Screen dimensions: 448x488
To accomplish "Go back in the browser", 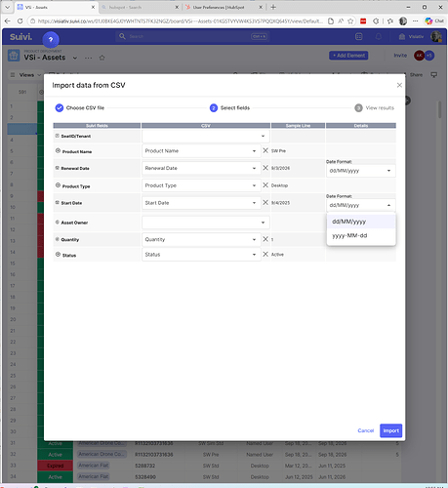I will pyautogui.click(x=7, y=21).
